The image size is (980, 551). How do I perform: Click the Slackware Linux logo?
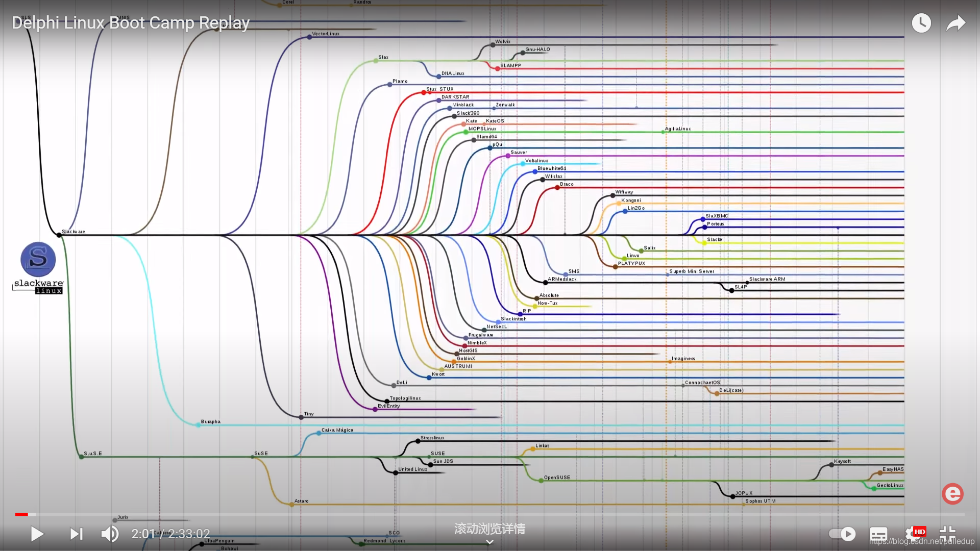click(38, 268)
